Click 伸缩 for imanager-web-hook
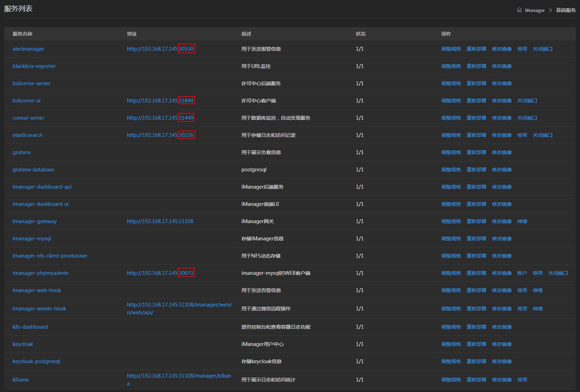The height and width of the screenshot is (392, 580). click(x=537, y=290)
